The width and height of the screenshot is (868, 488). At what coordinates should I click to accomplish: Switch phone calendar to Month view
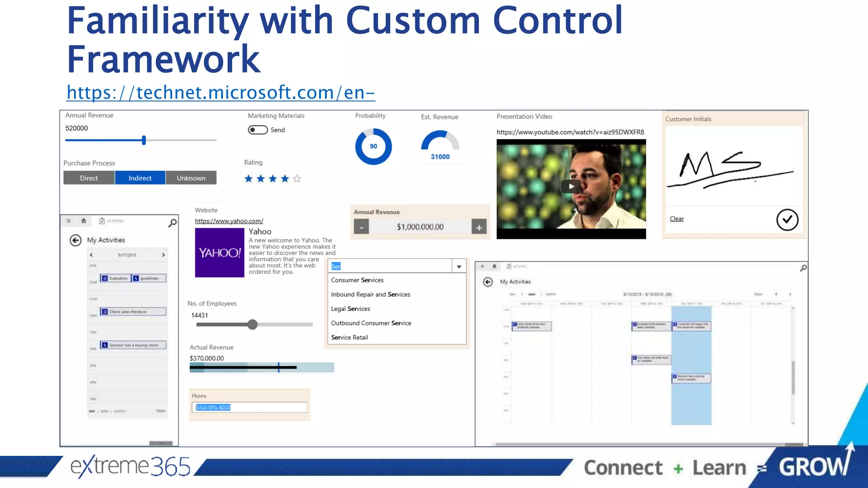pos(120,411)
